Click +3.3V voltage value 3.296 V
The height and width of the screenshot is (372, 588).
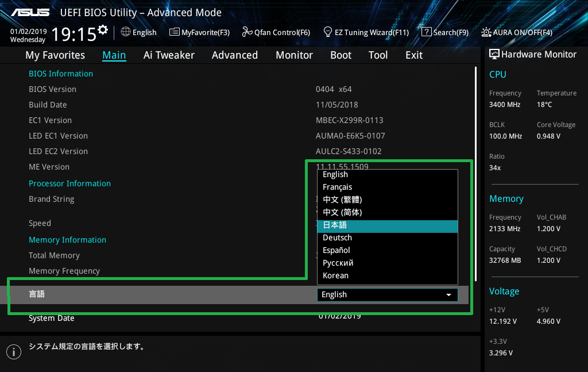[501, 353]
